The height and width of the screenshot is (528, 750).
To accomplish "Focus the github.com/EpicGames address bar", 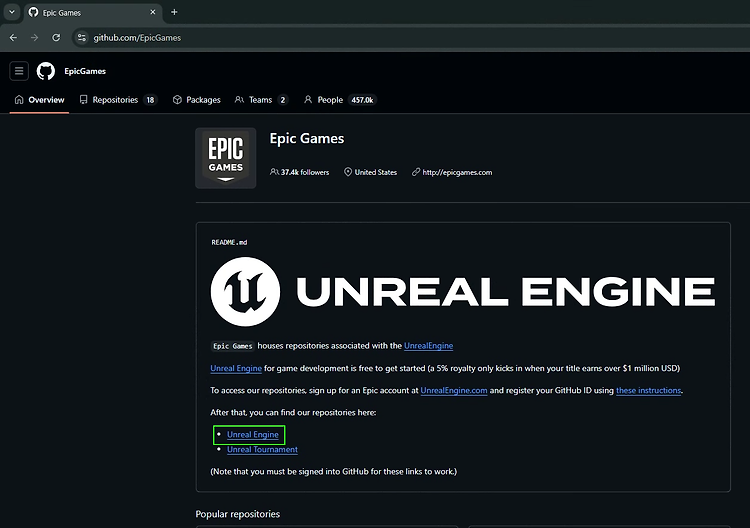I will pyautogui.click(x=411, y=37).
